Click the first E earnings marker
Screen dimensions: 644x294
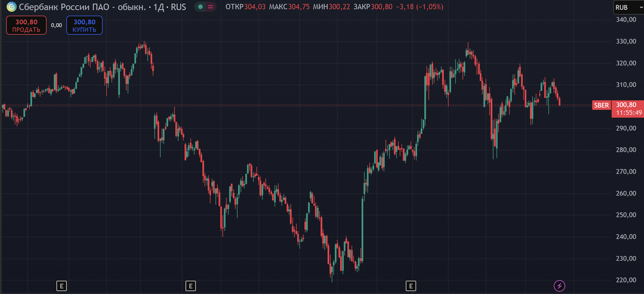point(62,285)
